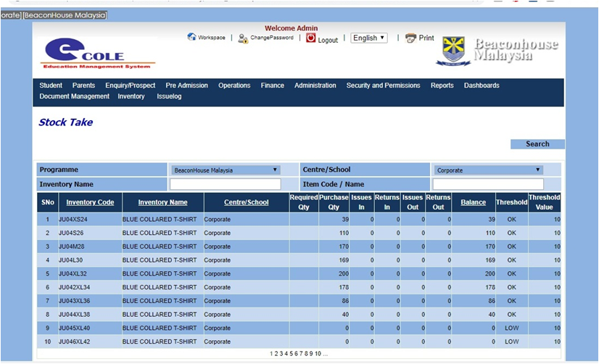This screenshot has width=599, height=364.
Task: Click inventory code JU04M28
Action: click(72, 247)
